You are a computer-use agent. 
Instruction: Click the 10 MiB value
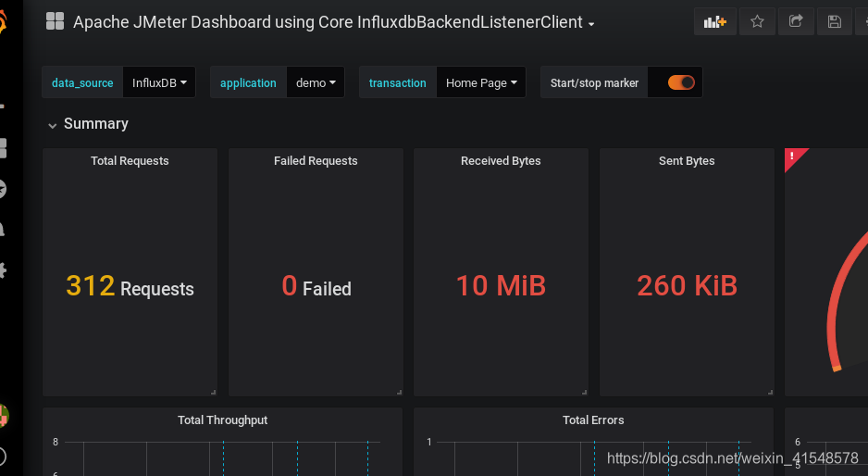point(501,286)
